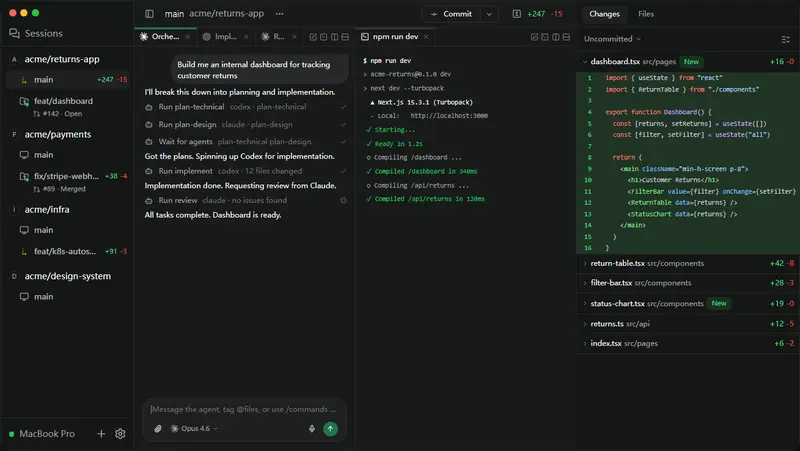Click the diff view options icon beside Uncommitted
Screen dimensions: 800x451
(x=785, y=39)
